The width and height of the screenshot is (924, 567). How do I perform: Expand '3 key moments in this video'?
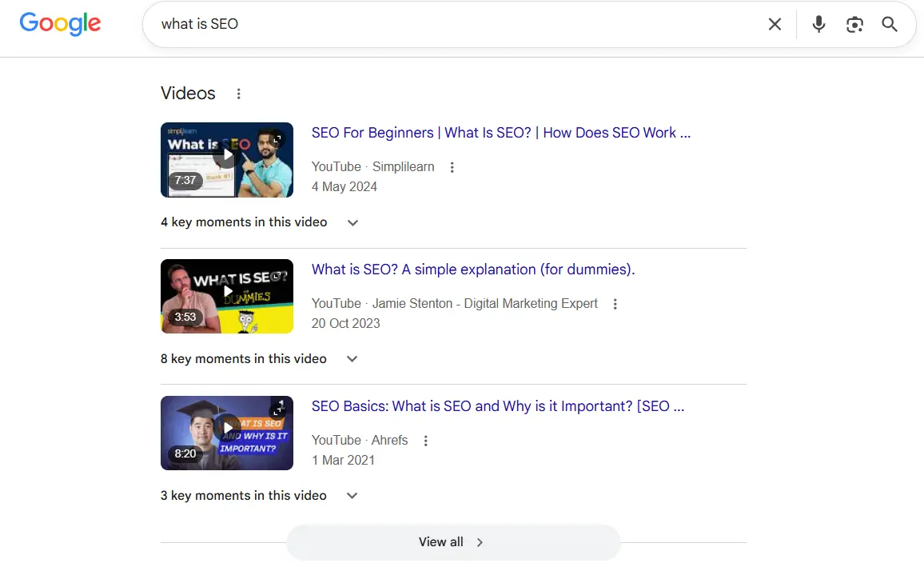(x=259, y=496)
